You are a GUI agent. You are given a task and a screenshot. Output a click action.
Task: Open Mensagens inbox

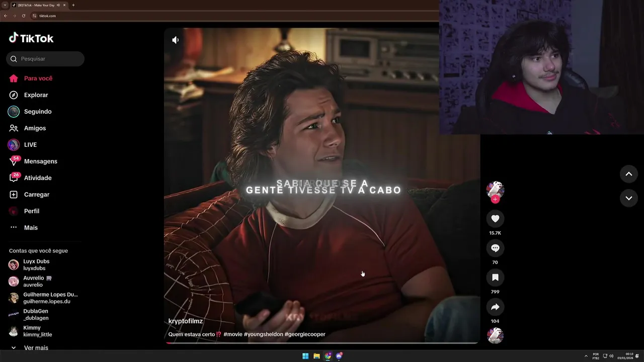(41, 161)
